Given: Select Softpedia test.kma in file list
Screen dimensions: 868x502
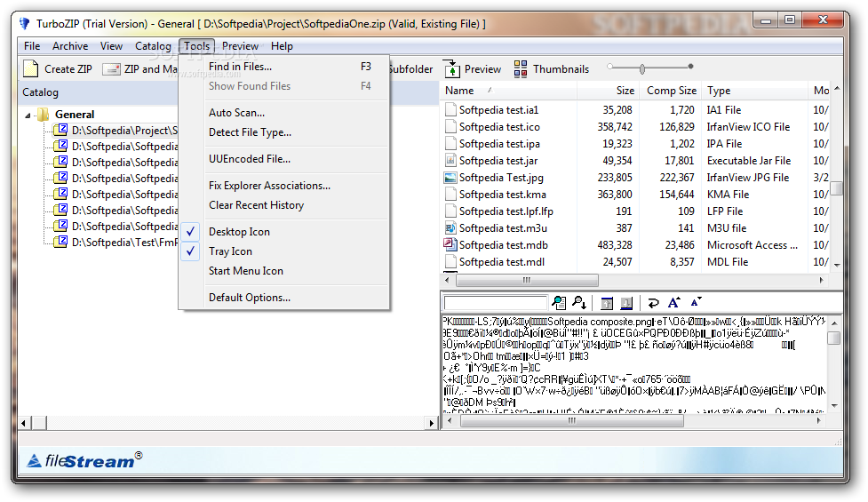Looking at the screenshot, I should click(502, 195).
